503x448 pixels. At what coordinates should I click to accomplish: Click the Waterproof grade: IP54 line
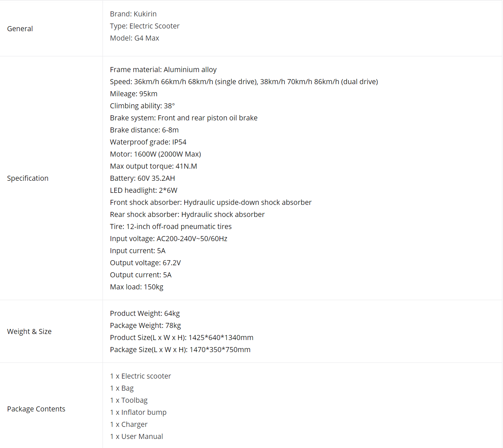click(x=148, y=142)
